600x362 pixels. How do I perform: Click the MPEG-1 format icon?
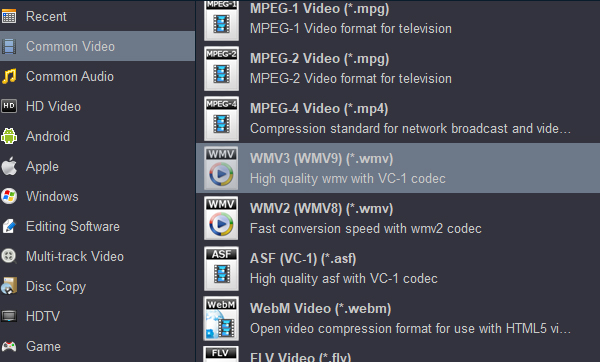(x=221, y=20)
